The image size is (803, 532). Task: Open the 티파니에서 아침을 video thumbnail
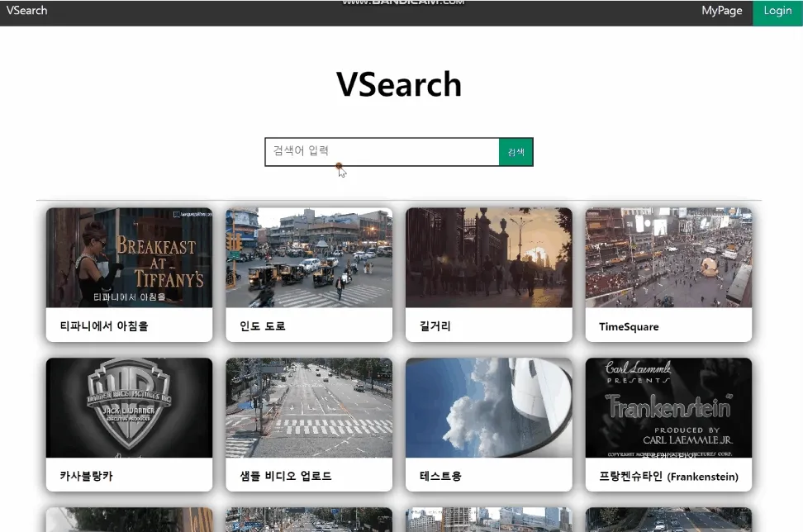[130, 257]
